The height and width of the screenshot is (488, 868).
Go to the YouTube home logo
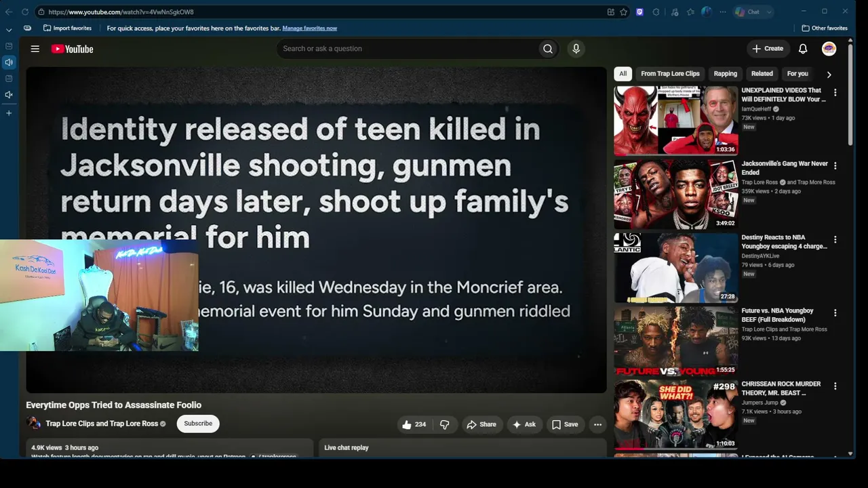(72, 49)
